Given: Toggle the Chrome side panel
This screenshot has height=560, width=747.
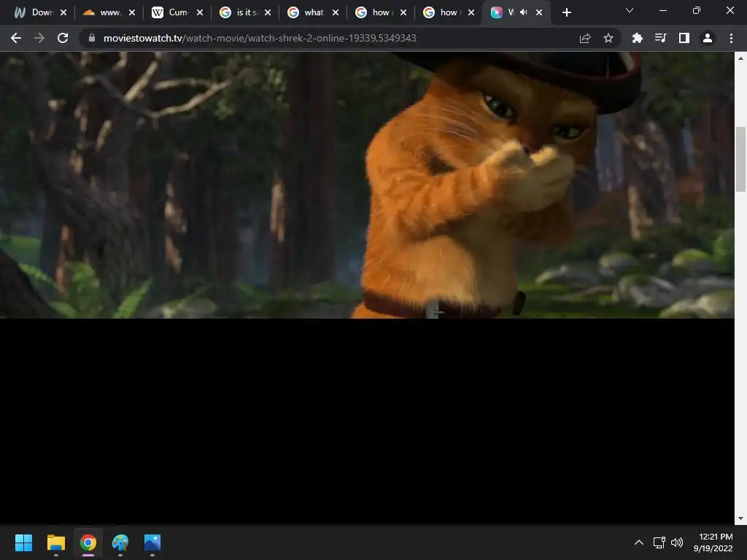Looking at the screenshot, I should click(x=684, y=38).
